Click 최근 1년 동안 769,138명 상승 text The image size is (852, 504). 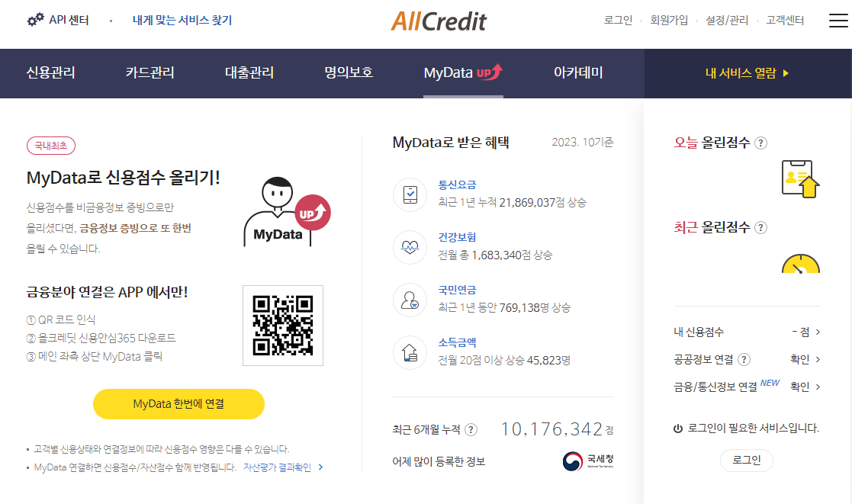click(x=504, y=308)
